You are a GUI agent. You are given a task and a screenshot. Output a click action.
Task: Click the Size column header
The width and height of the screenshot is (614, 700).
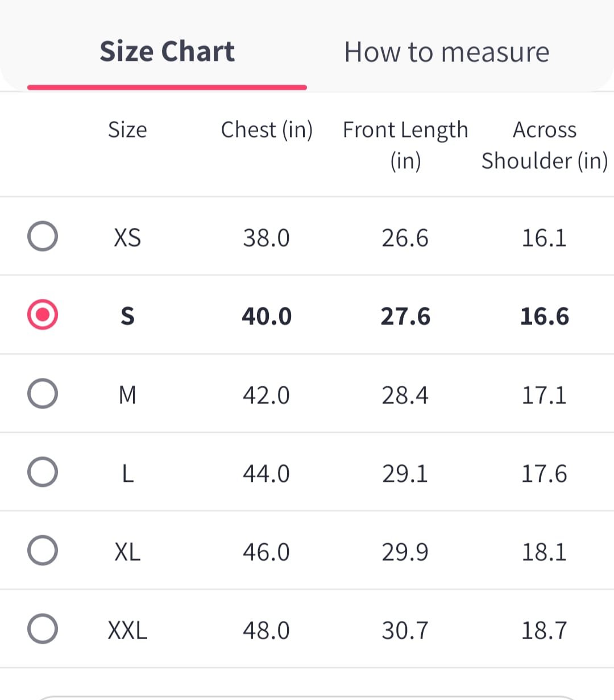tap(127, 130)
